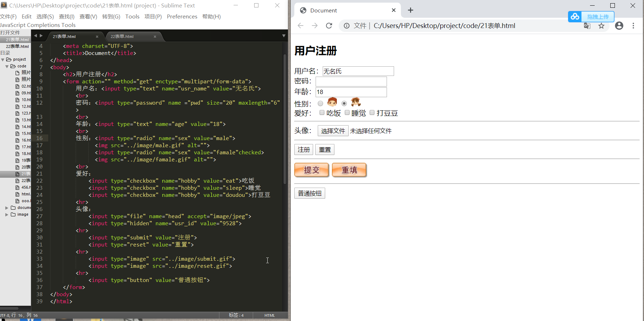Open the Preferences menu in Sublime
Screen dimensions: 644x321
pos(182,16)
